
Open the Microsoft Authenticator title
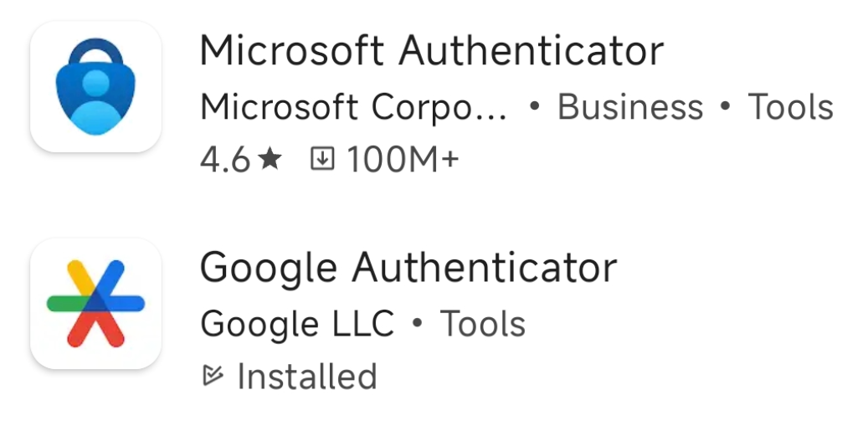coord(431,52)
